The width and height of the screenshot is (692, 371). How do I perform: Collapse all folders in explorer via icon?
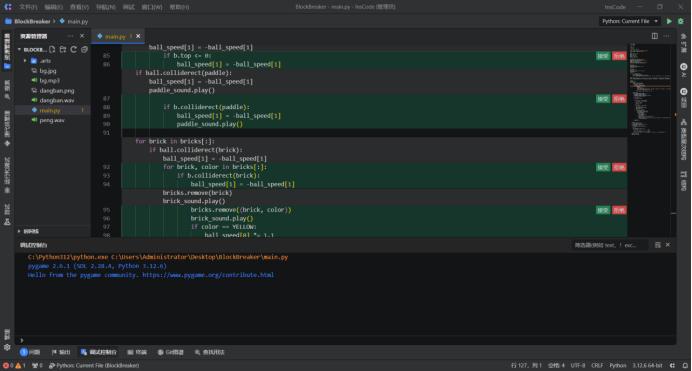coord(84,49)
